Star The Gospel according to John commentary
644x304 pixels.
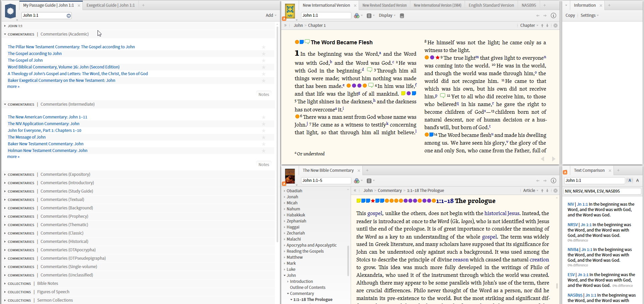(x=264, y=54)
